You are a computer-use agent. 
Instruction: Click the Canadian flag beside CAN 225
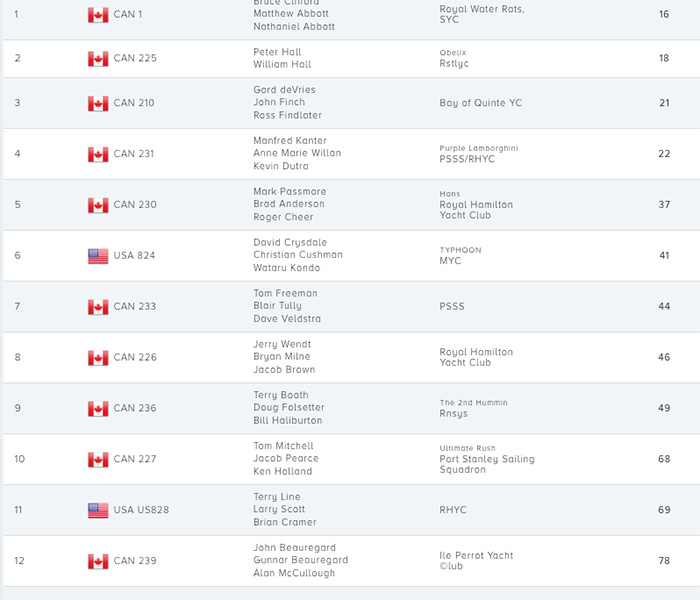(x=98, y=59)
